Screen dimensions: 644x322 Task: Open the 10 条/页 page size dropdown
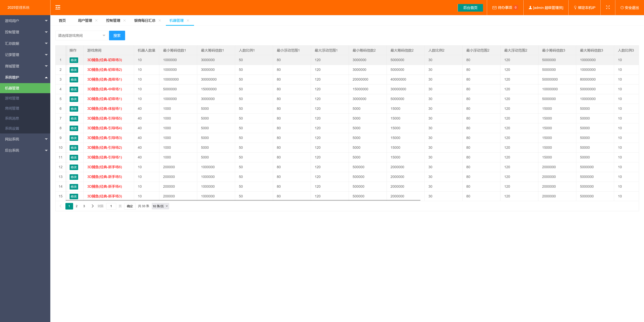tap(160, 206)
